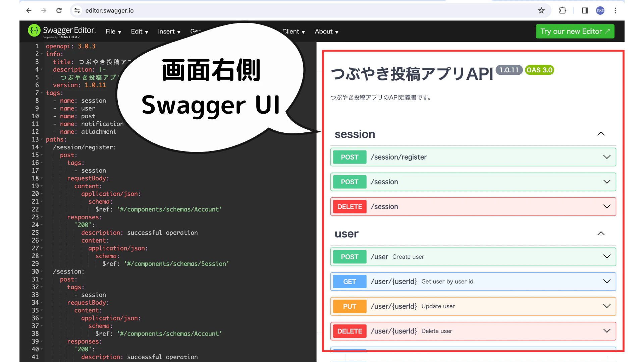Expand the Get user by user id chevron
This screenshot has width=644, height=362.
(x=607, y=281)
